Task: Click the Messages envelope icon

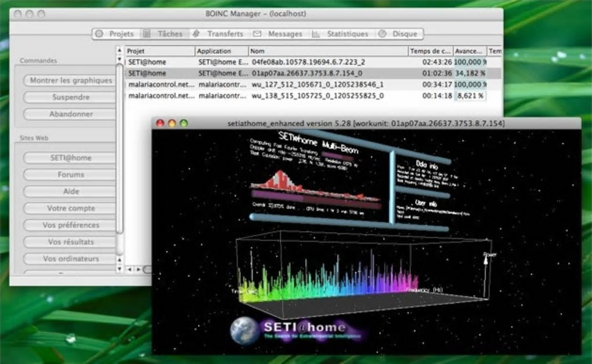Action: pyautogui.click(x=257, y=34)
